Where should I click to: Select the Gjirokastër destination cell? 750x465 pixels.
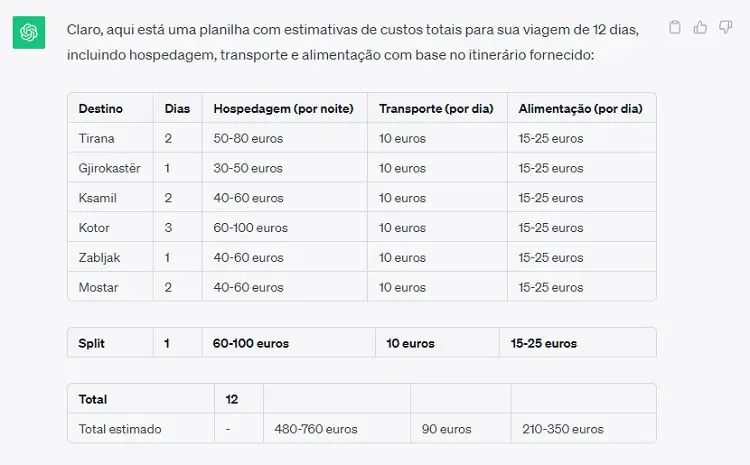(x=110, y=168)
